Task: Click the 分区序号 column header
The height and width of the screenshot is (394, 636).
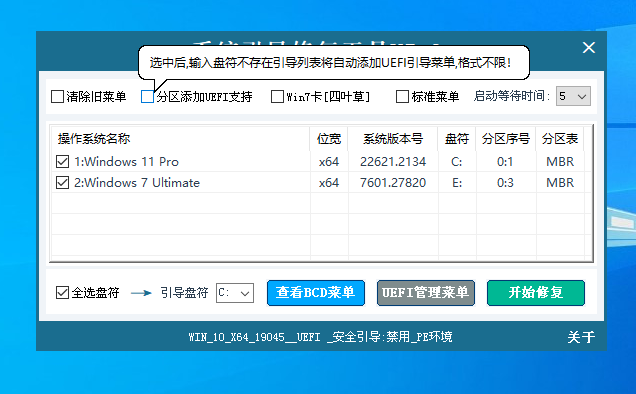Action: pos(505,139)
